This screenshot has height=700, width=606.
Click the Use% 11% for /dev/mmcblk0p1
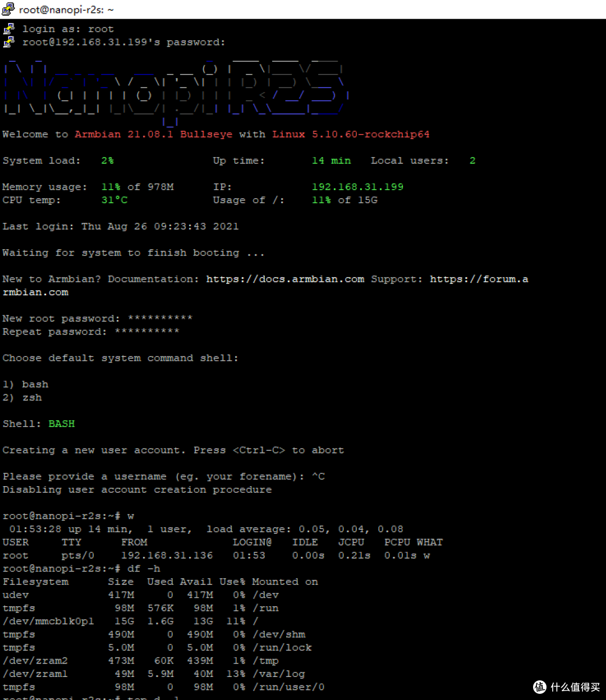pyautogui.click(x=235, y=621)
